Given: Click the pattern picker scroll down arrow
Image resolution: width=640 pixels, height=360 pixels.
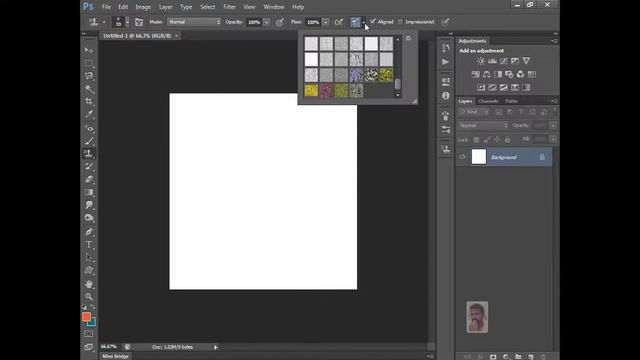Looking at the screenshot, I should (398, 95).
